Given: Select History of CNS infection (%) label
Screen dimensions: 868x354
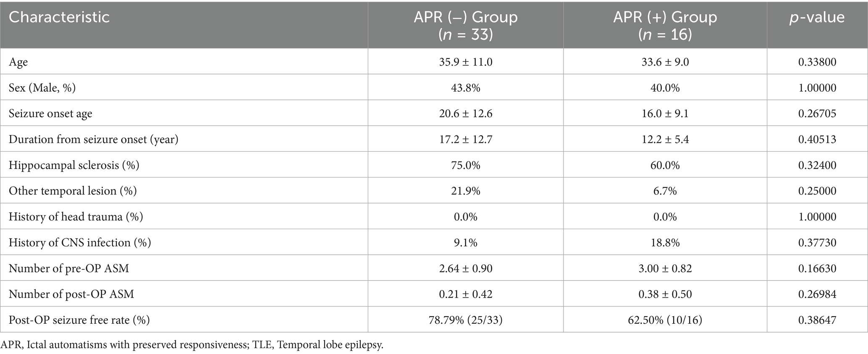Looking at the screenshot, I should click(x=80, y=243).
